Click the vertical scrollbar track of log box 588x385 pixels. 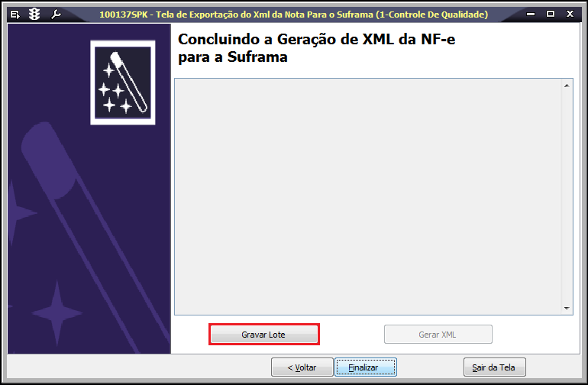[x=567, y=197]
